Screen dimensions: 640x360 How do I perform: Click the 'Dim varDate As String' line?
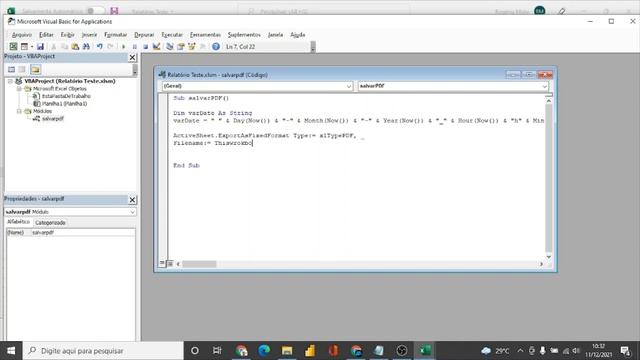(x=213, y=113)
